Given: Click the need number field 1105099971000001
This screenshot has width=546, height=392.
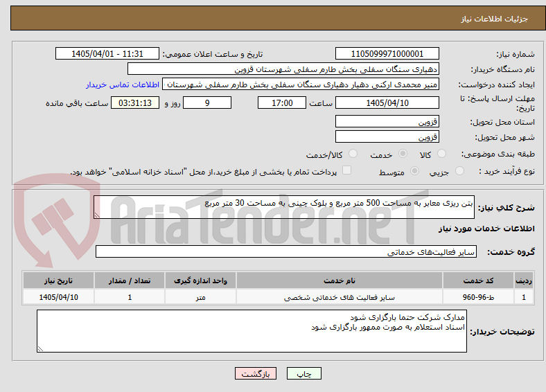Looking at the screenshot, I should (x=387, y=53).
